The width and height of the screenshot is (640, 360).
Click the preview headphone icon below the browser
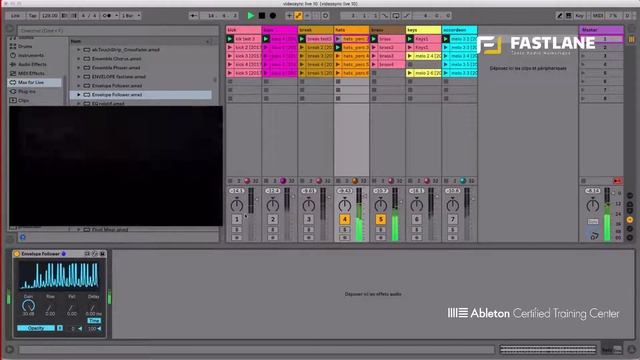tap(23, 237)
